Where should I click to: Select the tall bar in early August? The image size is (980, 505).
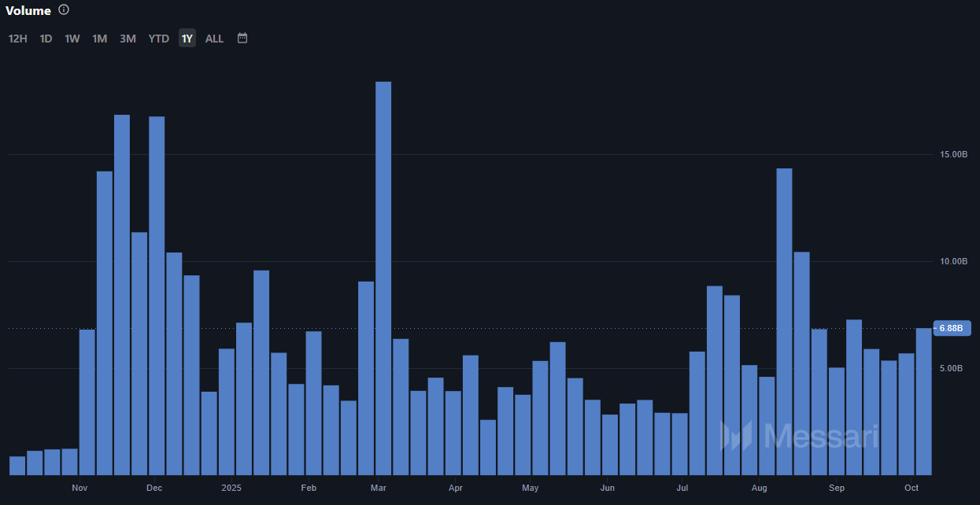coord(784,322)
